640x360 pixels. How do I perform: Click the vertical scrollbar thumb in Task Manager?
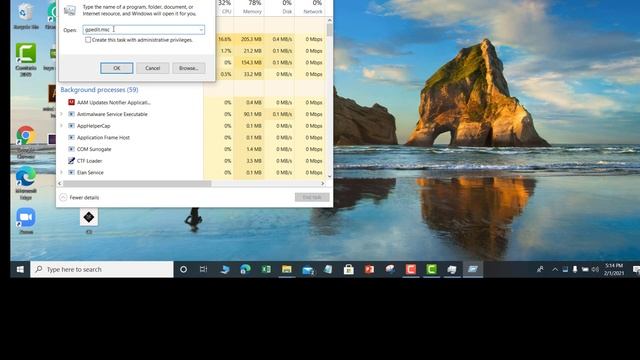click(x=329, y=30)
